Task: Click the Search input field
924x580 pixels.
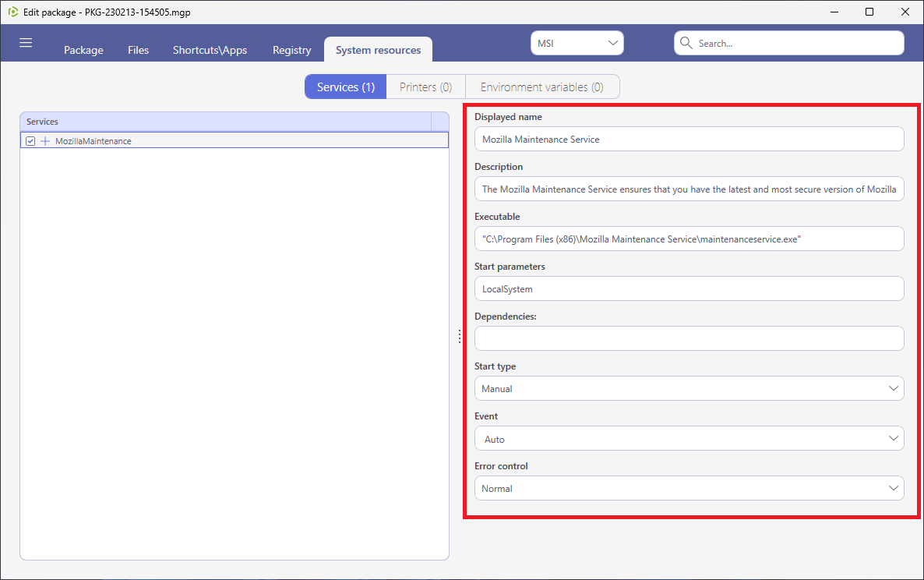Action: pos(789,43)
